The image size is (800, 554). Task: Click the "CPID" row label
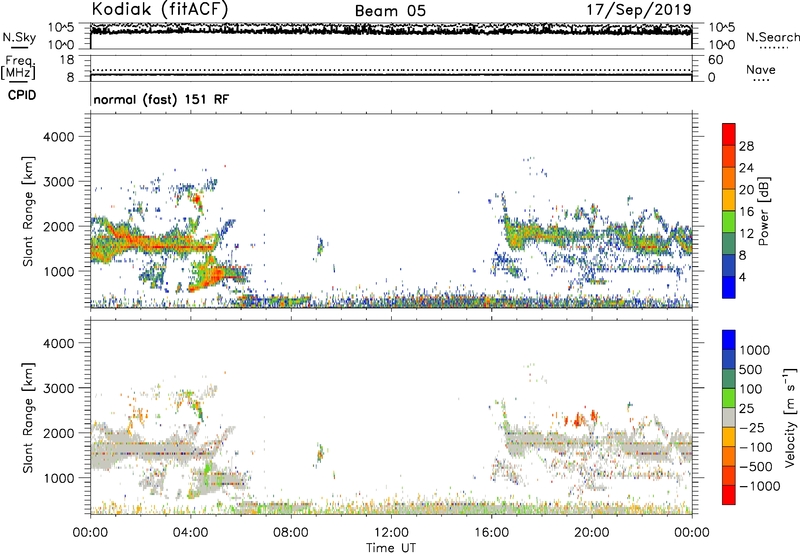coord(22,95)
